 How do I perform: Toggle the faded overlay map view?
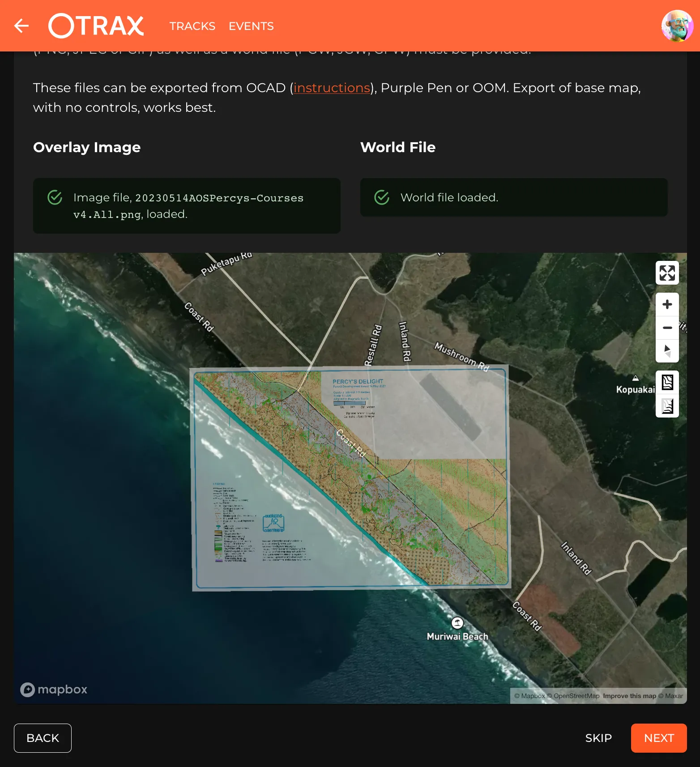coord(667,406)
